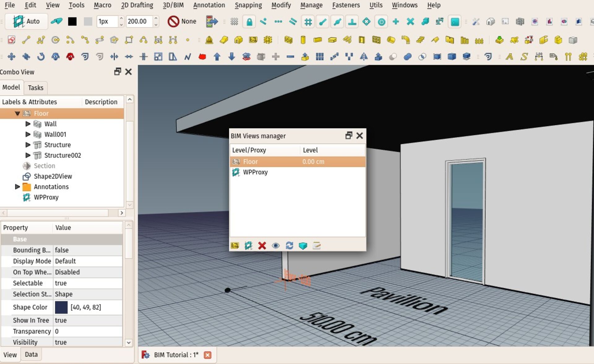Select the Wall tool with yellow brick icon
Screen dimensions: 594x364
point(288,40)
